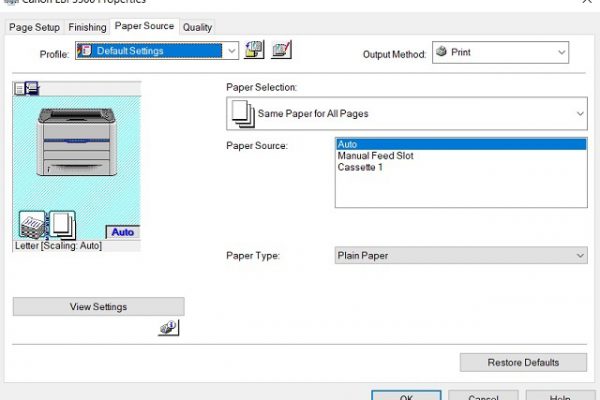Open the Profile dropdown
The width and height of the screenshot is (600, 400).
(232, 51)
